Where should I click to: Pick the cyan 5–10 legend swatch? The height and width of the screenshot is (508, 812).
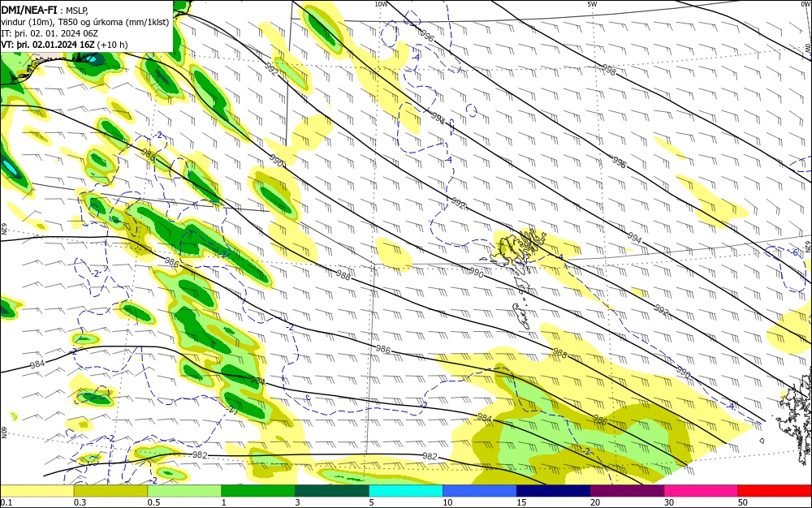[x=406, y=491]
